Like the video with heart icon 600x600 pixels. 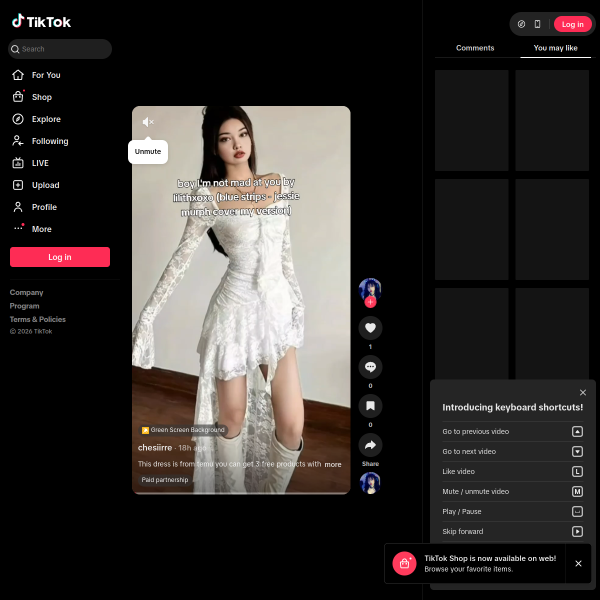370,328
